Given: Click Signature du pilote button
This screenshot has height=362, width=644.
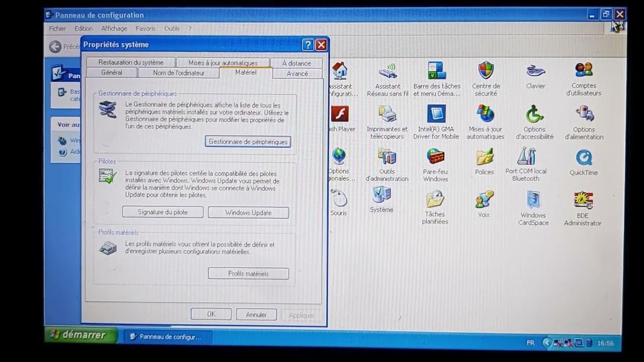Looking at the screenshot, I should (x=163, y=212).
